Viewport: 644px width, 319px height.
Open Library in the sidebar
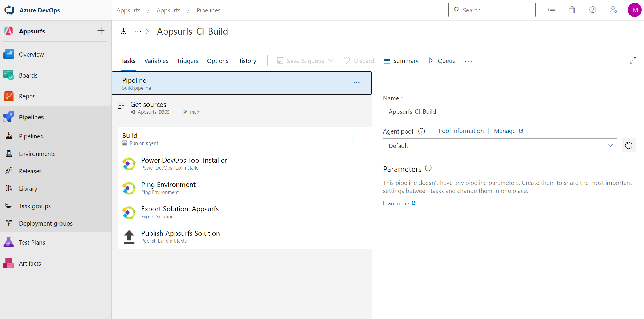[x=56, y=189]
